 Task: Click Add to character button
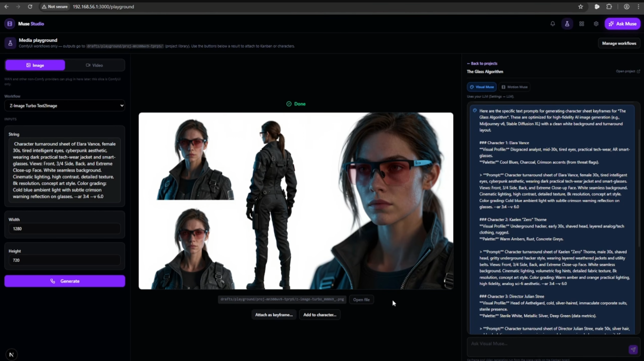(x=320, y=314)
